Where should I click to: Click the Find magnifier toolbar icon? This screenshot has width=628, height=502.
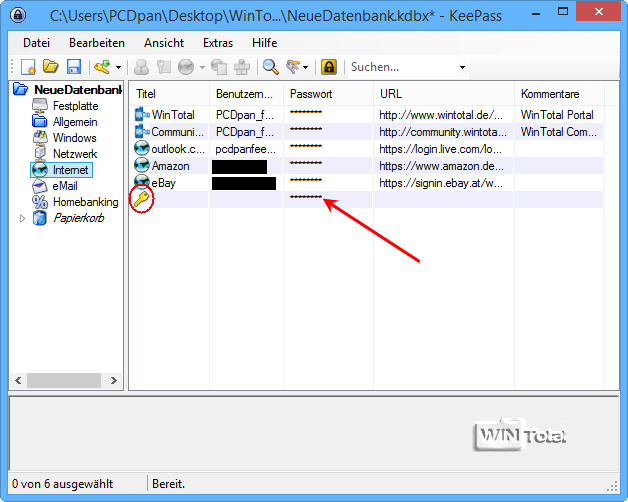coord(271,67)
